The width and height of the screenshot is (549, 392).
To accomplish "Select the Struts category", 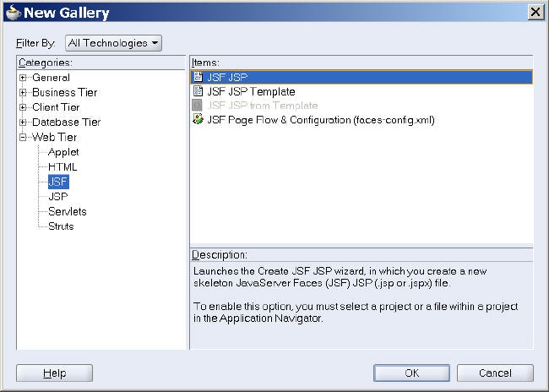I will 61,226.
